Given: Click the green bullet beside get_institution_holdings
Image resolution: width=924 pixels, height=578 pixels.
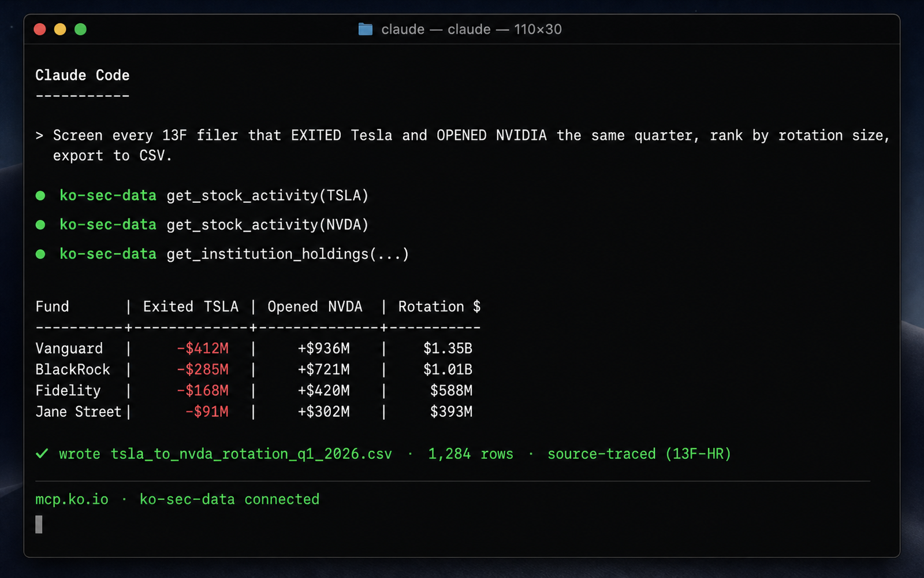Looking at the screenshot, I should click(x=40, y=254).
